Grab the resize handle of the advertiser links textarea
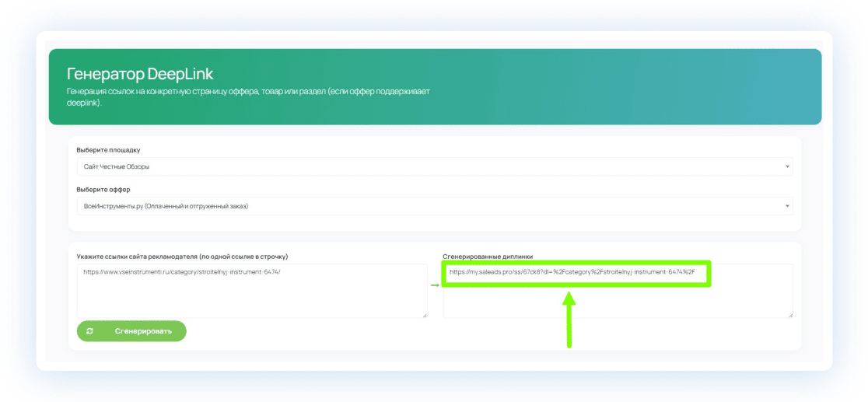Image resolution: width=868 pixels, height=402 pixels. point(425,315)
